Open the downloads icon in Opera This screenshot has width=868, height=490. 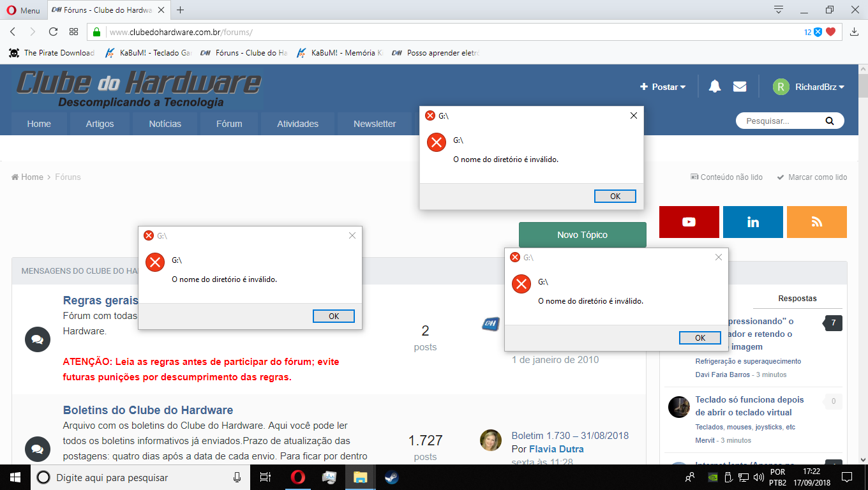click(855, 32)
